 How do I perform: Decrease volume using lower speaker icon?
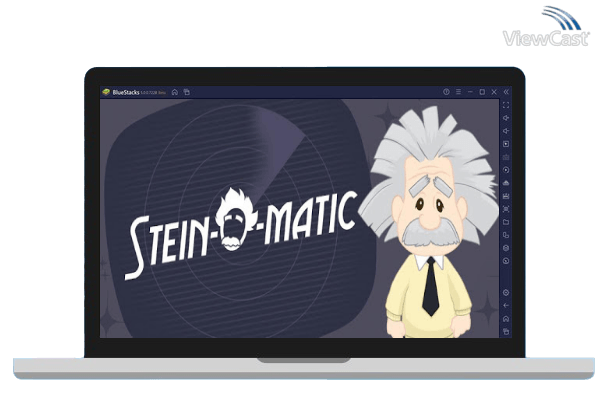point(506,131)
